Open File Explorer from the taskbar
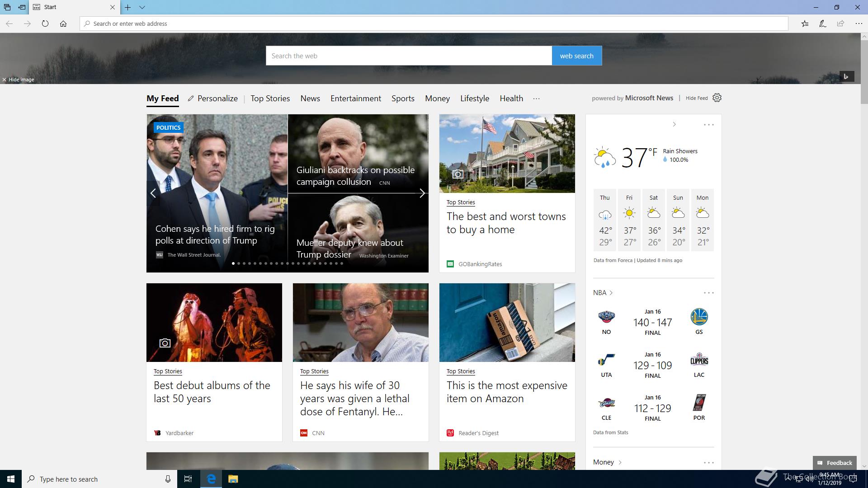The image size is (868, 488). pyautogui.click(x=233, y=479)
